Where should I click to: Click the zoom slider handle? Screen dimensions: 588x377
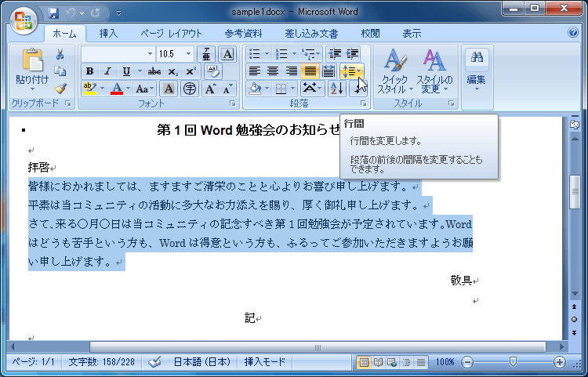(513, 361)
